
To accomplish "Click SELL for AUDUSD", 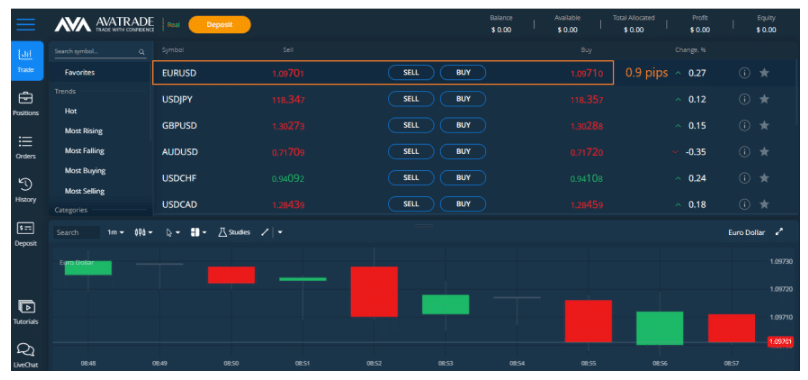I will pyautogui.click(x=411, y=152).
